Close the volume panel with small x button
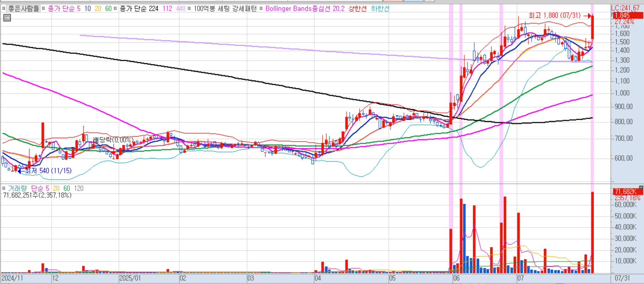The image size is (644, 284). pyautogui.click(x=641, y=187)
